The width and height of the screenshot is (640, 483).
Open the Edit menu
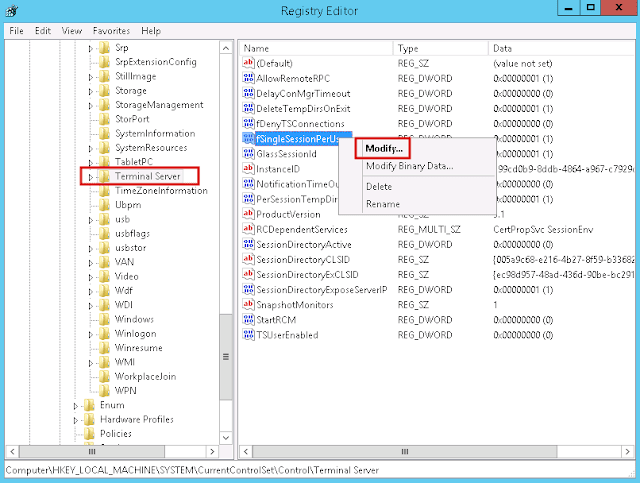42,31
